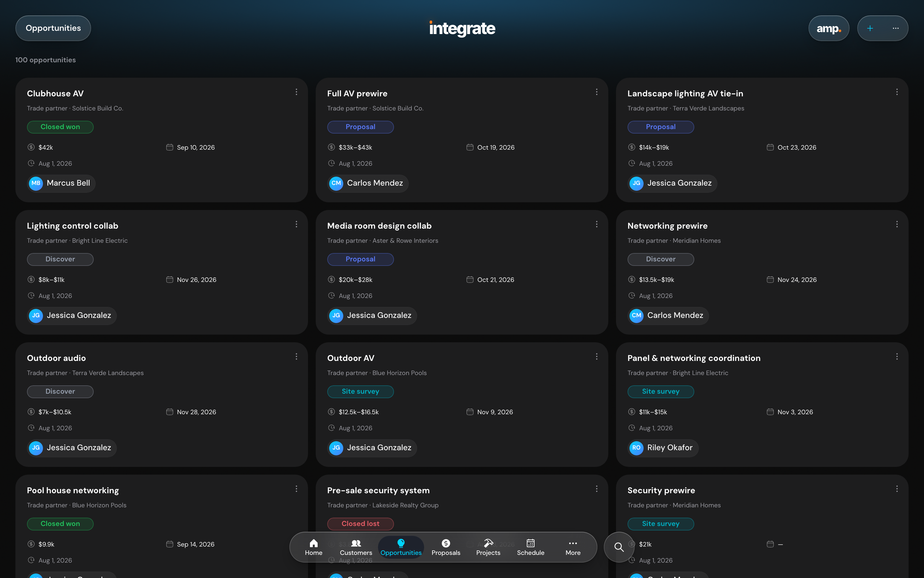Open the Security prewire card options menu
The width and height of the screenshot is (924, 578).
[x=897, y=489]
